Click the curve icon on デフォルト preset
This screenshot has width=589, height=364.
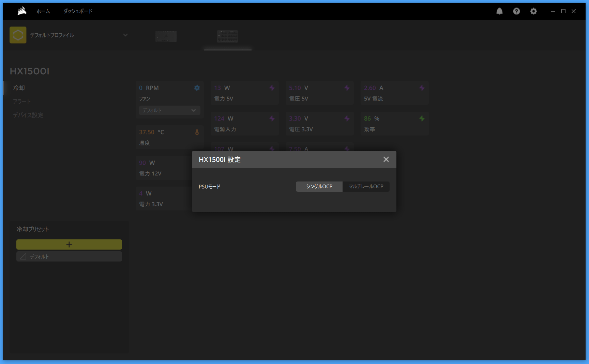pyautogui.click(x=23, y=256)
